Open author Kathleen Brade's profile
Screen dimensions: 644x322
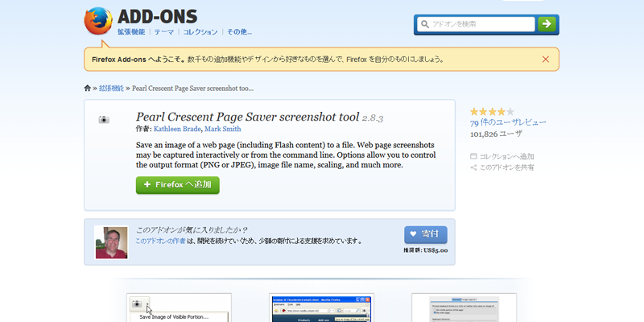pyautogui.click(x=177, y=129)
